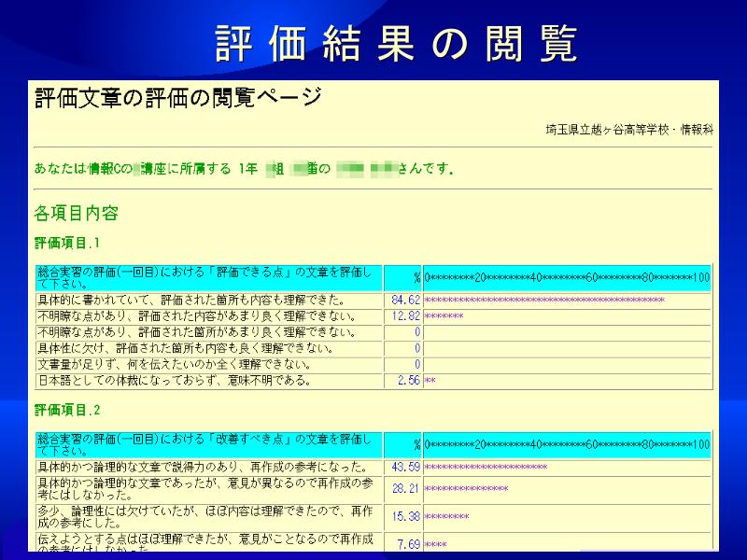The image size is (747, 560).
Task: Click the 43.59 percentage value
Action: coord(406,467)
